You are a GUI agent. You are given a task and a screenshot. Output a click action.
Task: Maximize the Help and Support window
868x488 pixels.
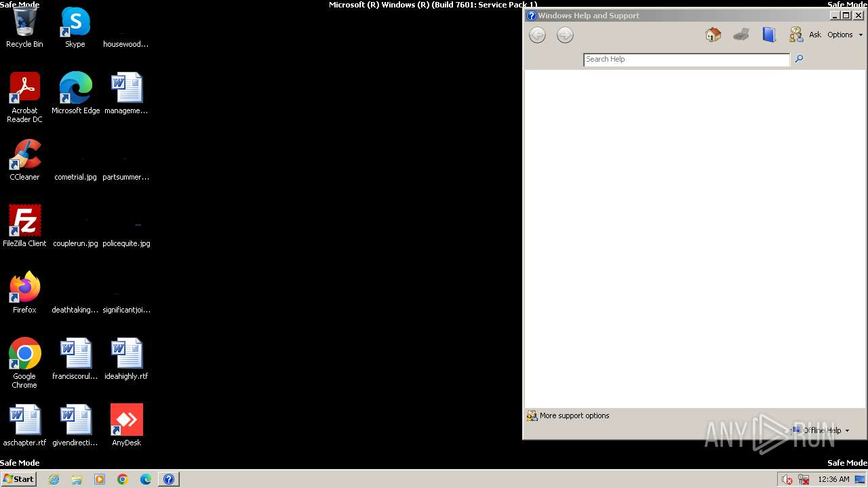[846, 16]
